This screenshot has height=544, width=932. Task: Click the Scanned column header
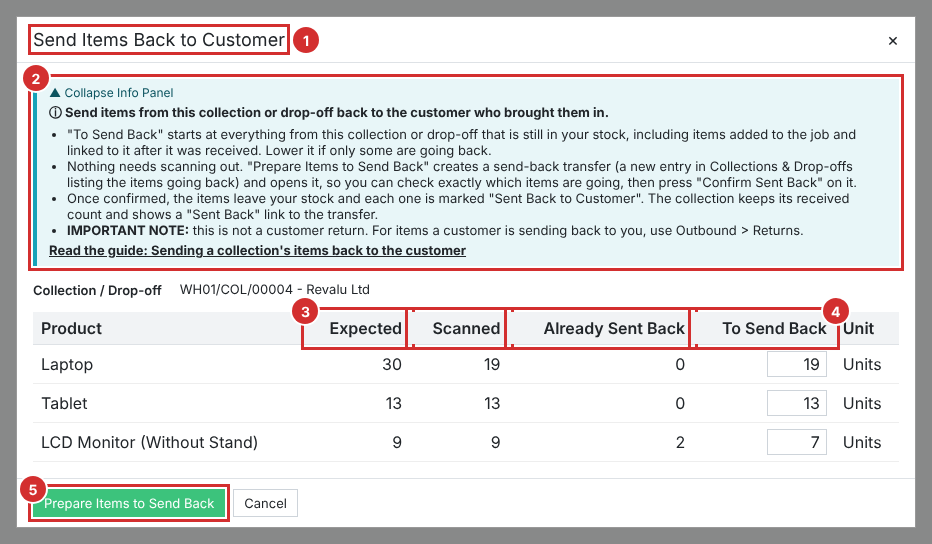tap(466, 329)
